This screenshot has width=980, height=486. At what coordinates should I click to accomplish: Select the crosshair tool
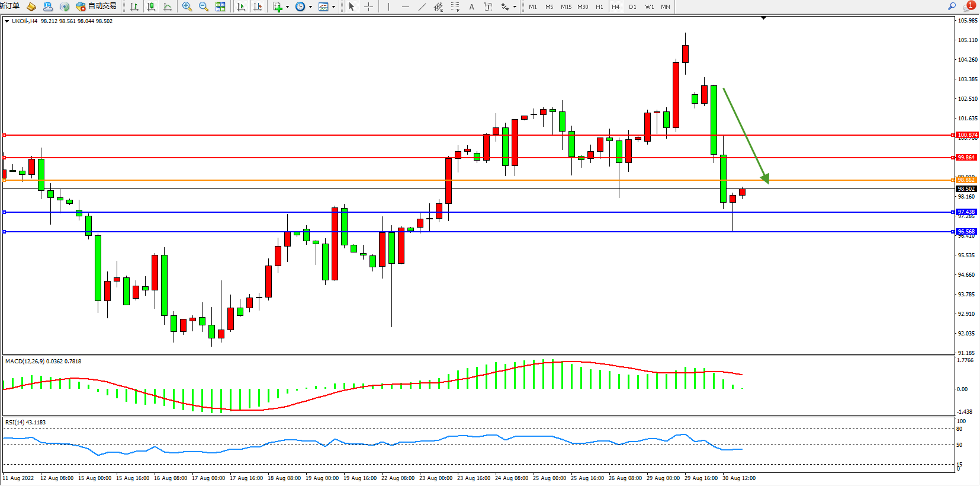(368, 7)
